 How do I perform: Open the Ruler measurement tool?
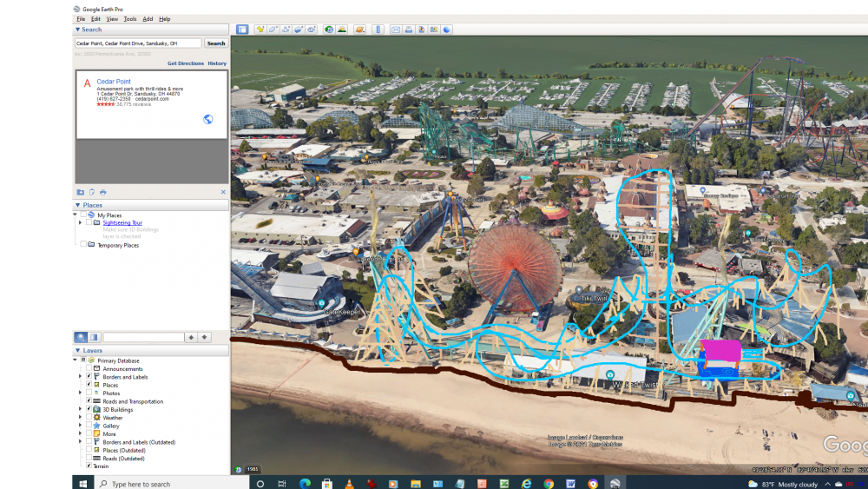378,30
